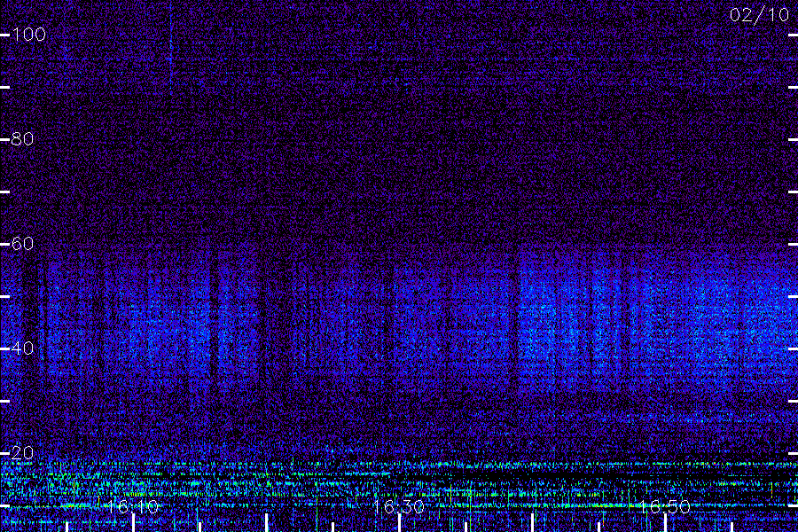Click the 40 frequency axis label
Viewport: 798px width, 532px height.
22,348
